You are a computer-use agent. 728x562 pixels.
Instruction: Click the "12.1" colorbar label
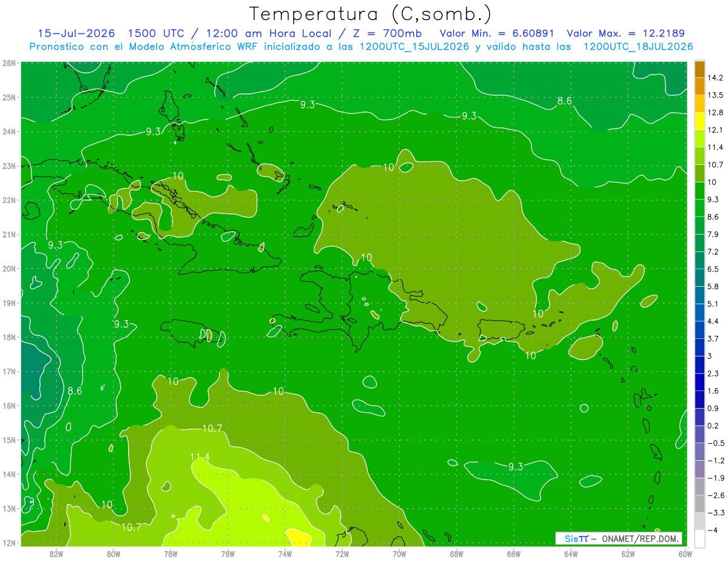(x=715, y=130)
